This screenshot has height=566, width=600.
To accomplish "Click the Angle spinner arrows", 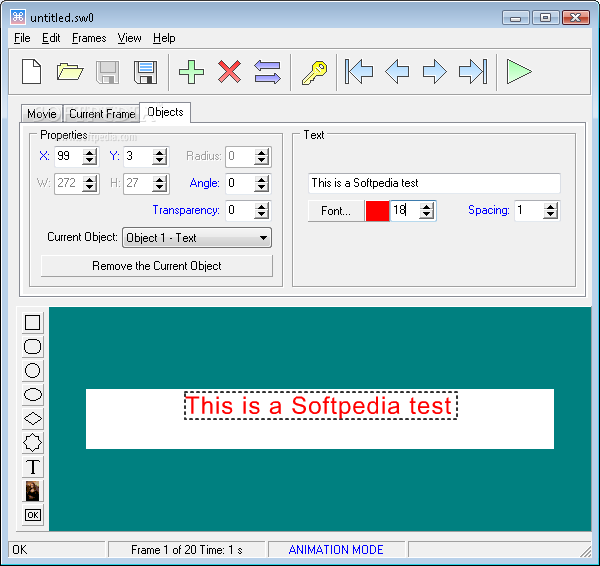I will pyautogui.click(x=261, y=183).
